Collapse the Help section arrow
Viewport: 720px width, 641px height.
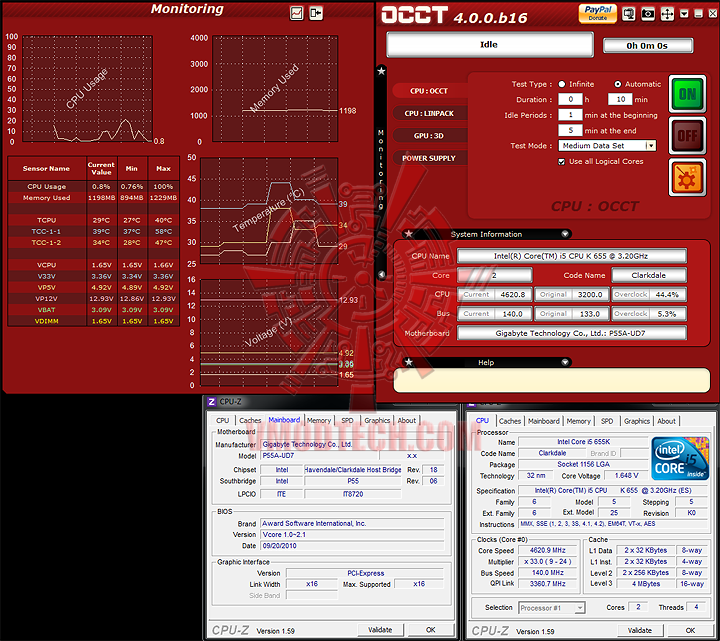click(x=565, y=362)
